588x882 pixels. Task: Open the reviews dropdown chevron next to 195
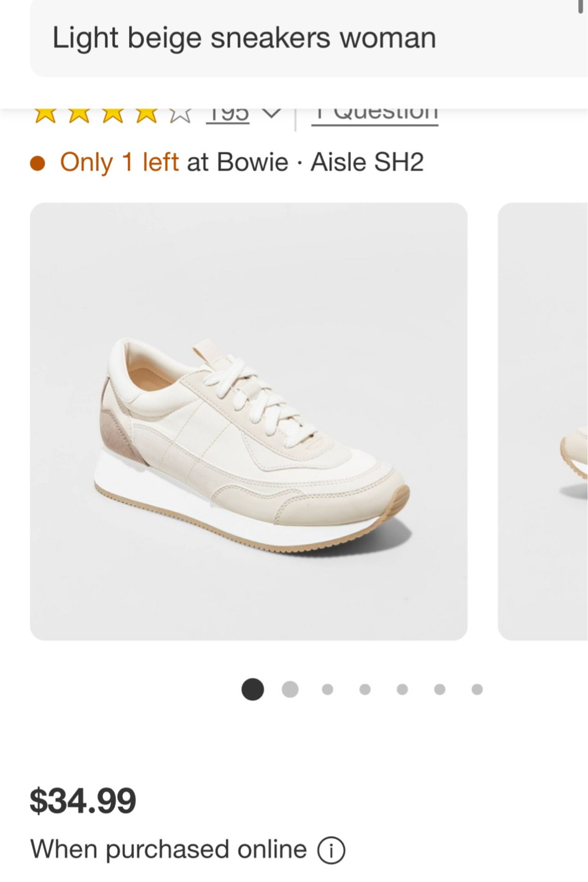(x=272, y=113)
